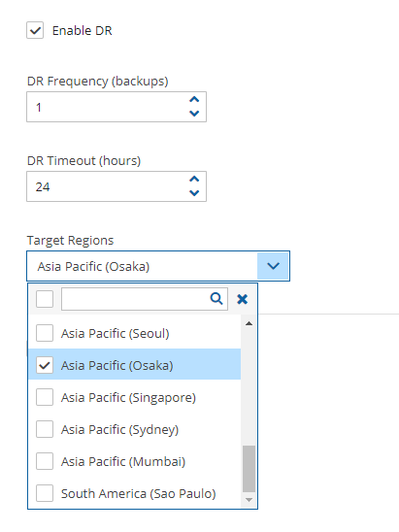399x532 pixels.
Task: Choose the Asia Pacific (Mumbai) entry
Action: [x=135, y=461]
